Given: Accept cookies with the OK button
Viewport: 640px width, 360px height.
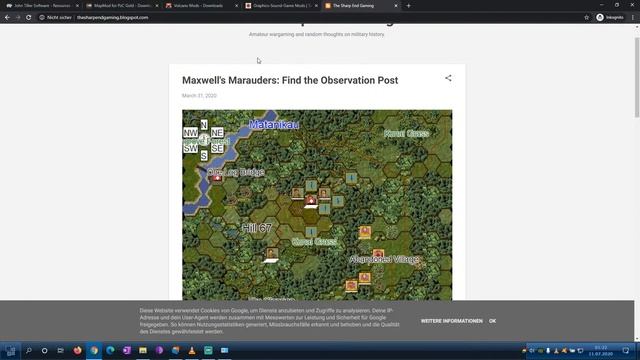Looking at the screenshot, I should click(x=492, y=321).
